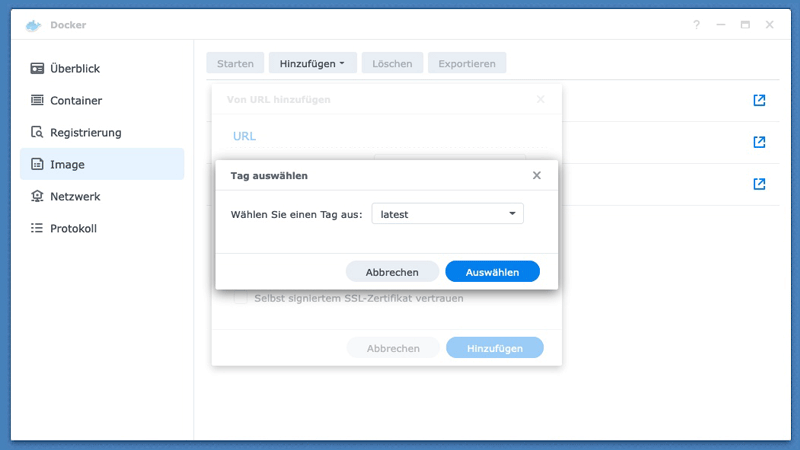The width and height of the screenshot is (800, 450).
Task: Open the Hinzufügen dropdown menu
Action: (312, 63)
